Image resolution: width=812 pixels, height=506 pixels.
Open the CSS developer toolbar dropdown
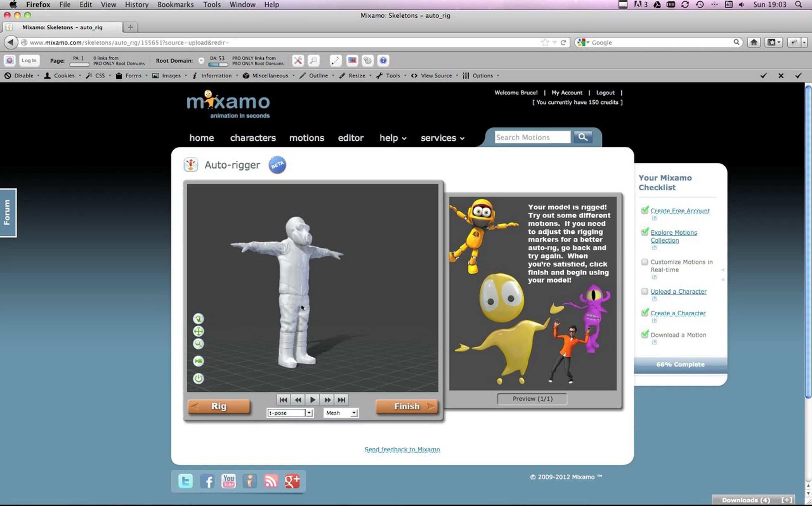98,76
